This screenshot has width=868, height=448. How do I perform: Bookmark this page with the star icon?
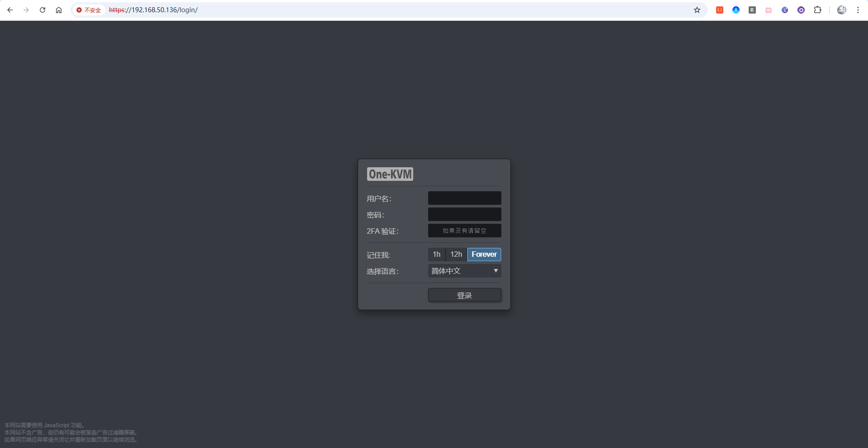(x=697, y=9)
